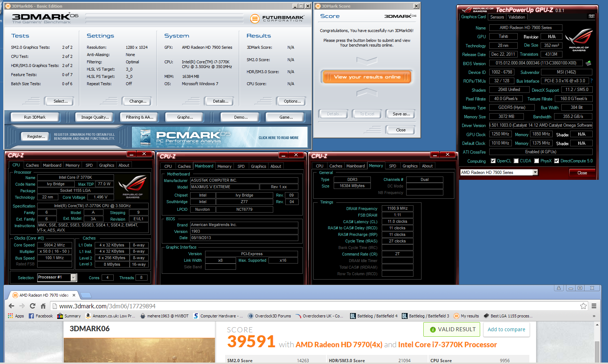Open the Summary bookmark
This screenshot has height=364, width=608.
point(69,316)
